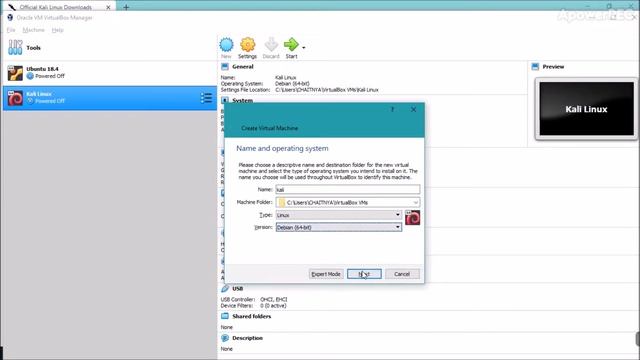
Task: Click the dialog help question mark
Action: click(x=392, y=109)
